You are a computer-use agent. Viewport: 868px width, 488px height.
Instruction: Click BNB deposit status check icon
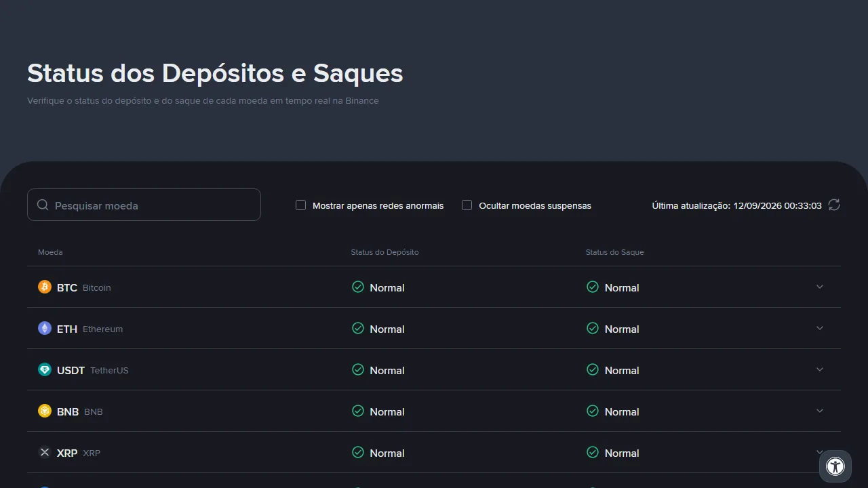click(x=358, y=411)
